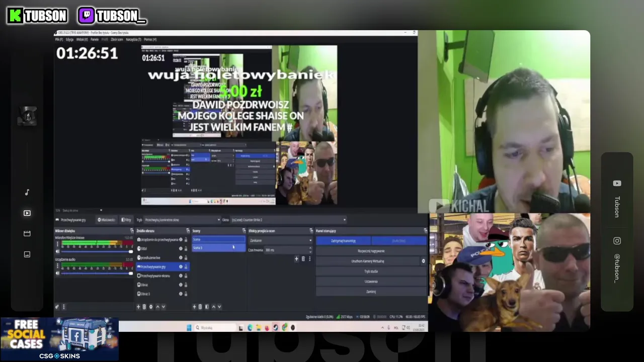644x362 pixels.
Task: Open Mikser dźwięku three-dot menu at panel bottom
Action: pyautogui.click(x=63, y=307)
